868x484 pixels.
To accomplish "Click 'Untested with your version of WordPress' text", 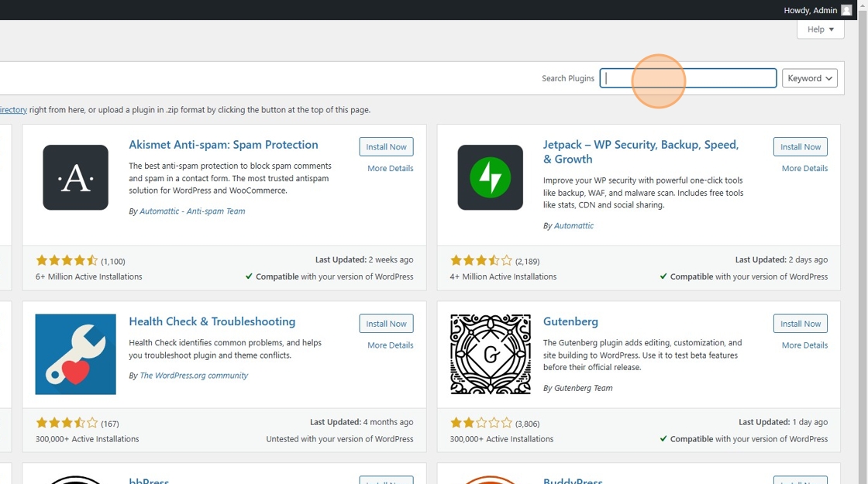I will click(x=340, y=439).
